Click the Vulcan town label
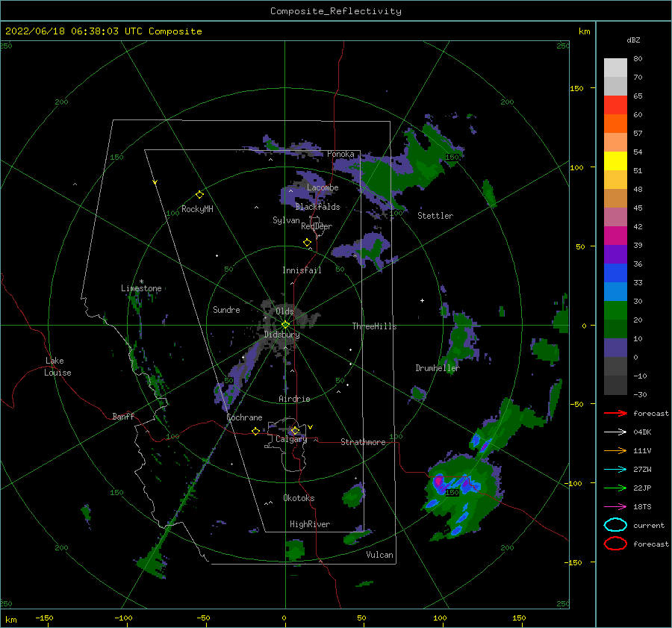This screenshot has width=672, height=628. tap(379, 555)
